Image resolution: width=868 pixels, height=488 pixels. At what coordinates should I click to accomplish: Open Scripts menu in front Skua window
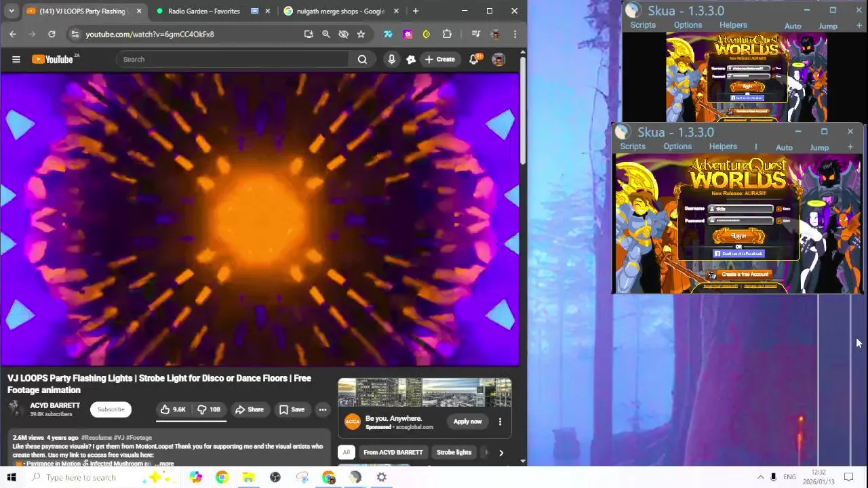click(x=633, y=146)
